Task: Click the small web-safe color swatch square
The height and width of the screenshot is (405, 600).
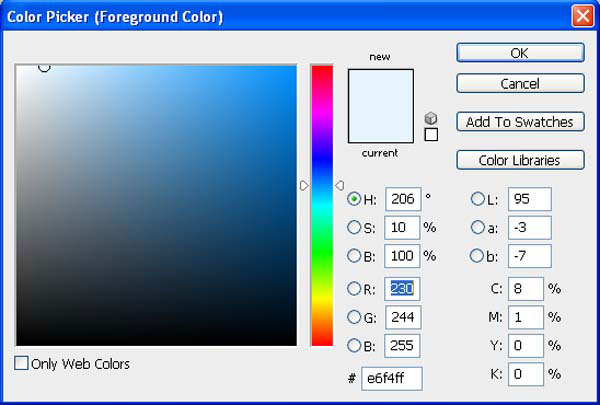Action: point(431,135)
